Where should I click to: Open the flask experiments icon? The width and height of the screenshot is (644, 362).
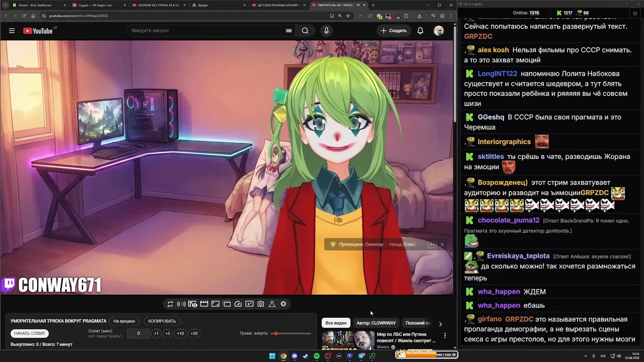[x=272, y=304]
